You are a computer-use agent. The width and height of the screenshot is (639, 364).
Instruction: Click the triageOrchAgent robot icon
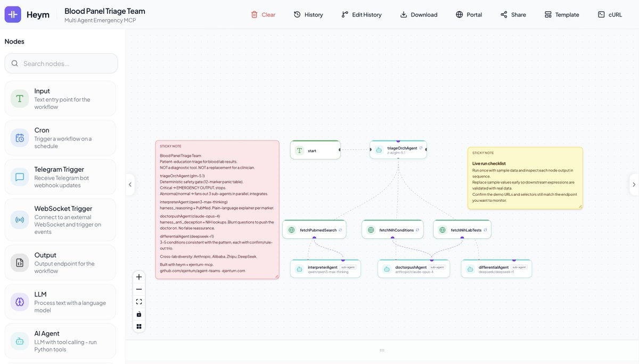pyautogui.click(x=379, y=151)
